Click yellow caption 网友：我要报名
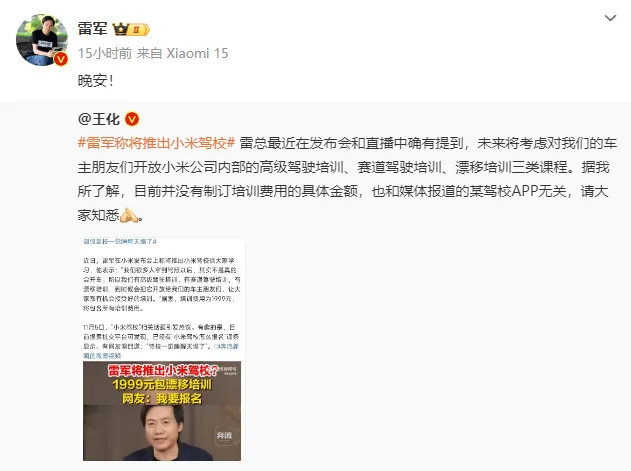 pos(162,399)
